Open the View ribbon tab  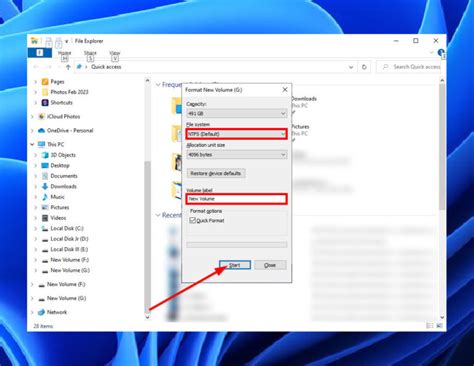[115, 53]
